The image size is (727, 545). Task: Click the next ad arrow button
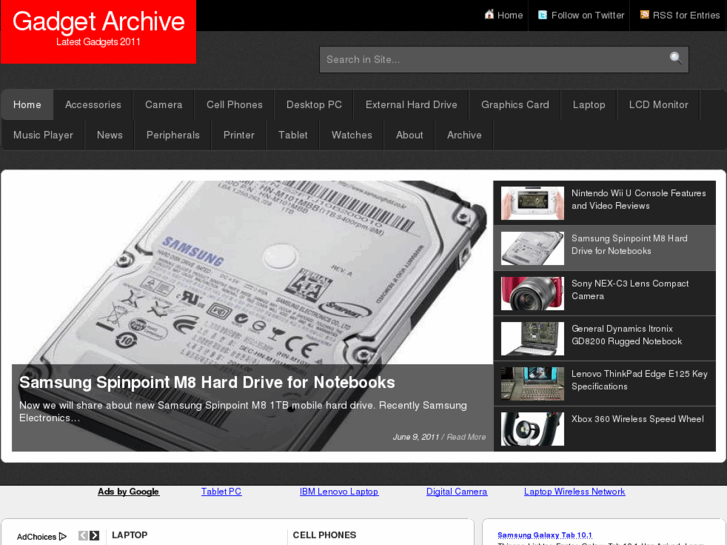[x=94, y=535]
